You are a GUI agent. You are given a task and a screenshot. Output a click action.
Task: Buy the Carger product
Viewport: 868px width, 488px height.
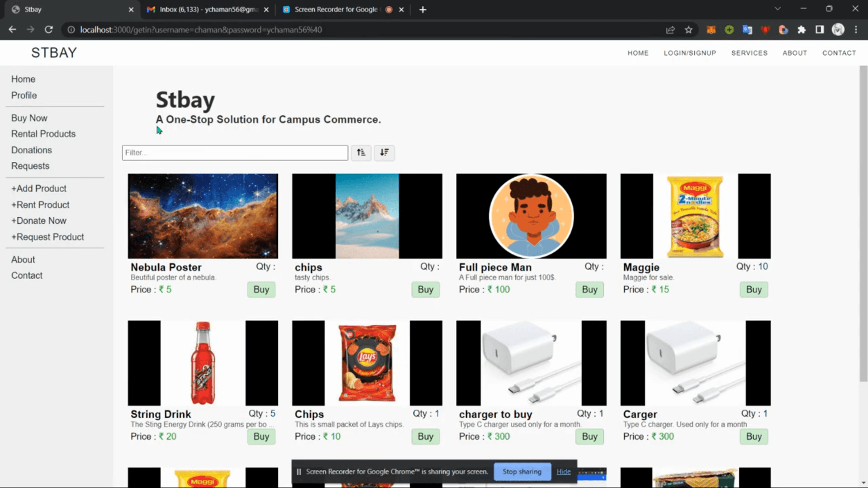click(754, 436)
